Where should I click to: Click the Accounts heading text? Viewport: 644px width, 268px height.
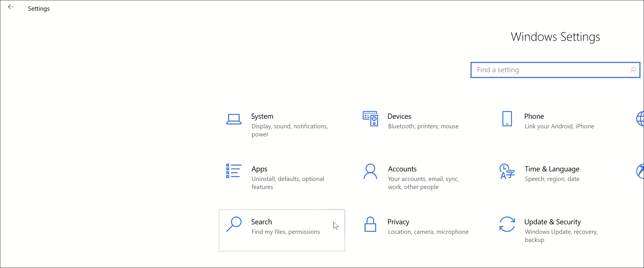[x=402, y=169]
